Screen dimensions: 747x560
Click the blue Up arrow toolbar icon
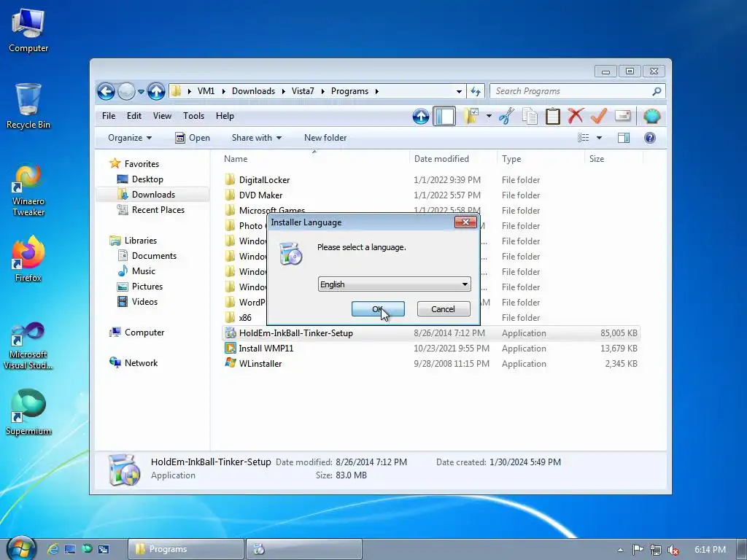421,116
